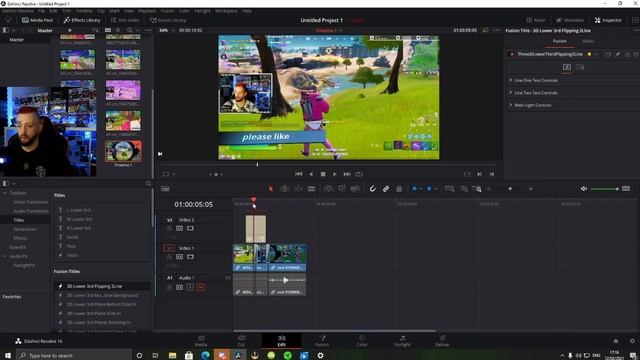Stop playback in the viewer

tap(323, 174)
